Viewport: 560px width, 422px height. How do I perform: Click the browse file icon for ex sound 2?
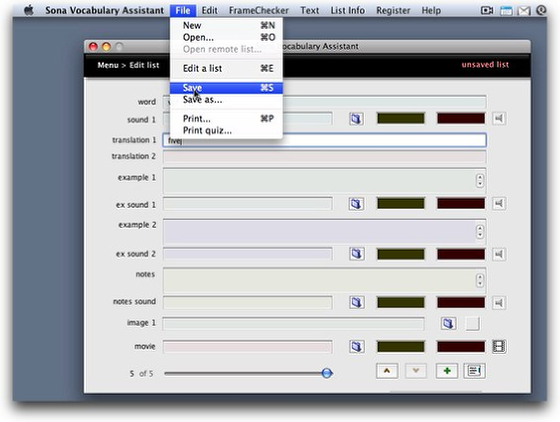tap(356, 254)
